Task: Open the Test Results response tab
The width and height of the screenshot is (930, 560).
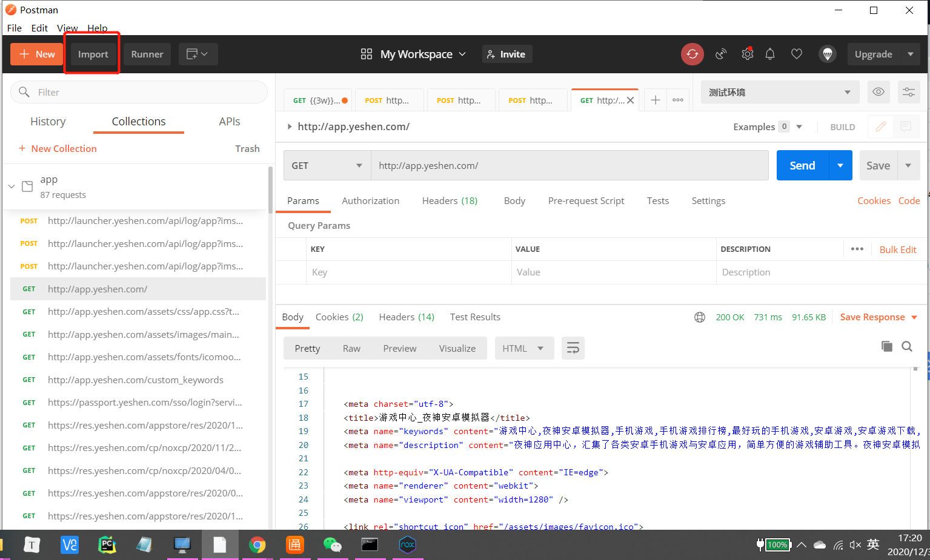Action: (475, 317)
